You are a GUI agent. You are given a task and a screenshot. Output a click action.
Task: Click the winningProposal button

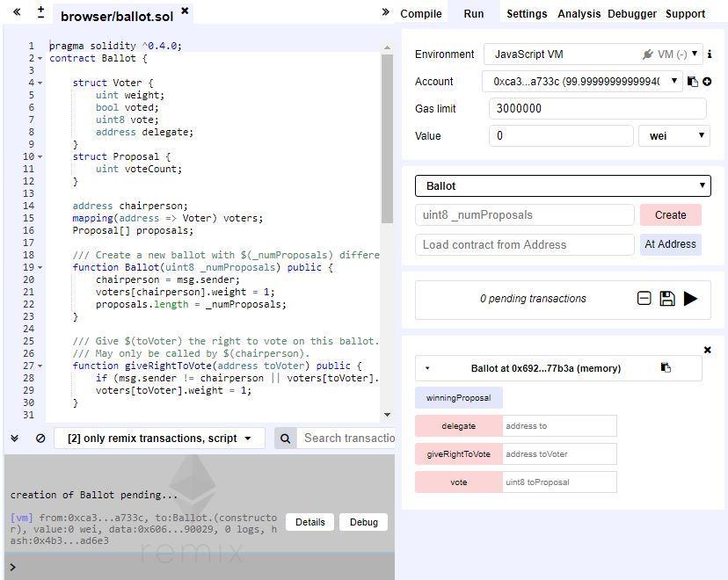click(459, 397)
